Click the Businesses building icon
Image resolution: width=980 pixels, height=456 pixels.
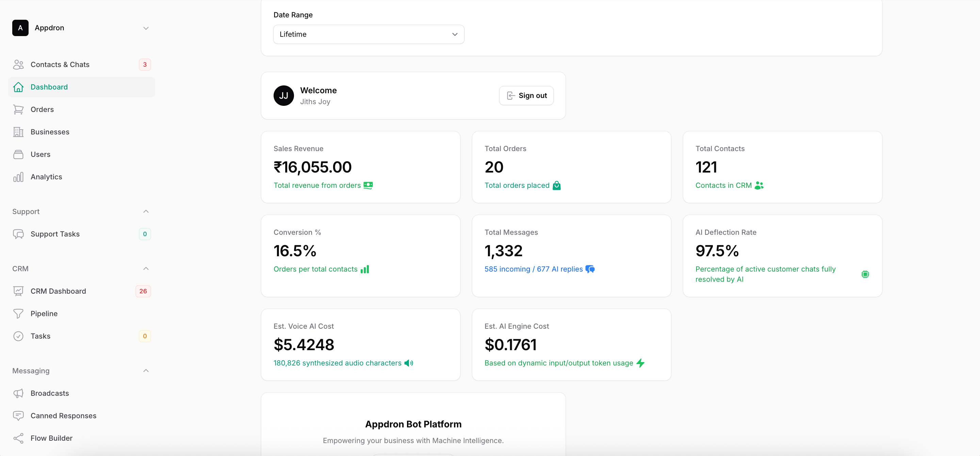pos(18,132)
